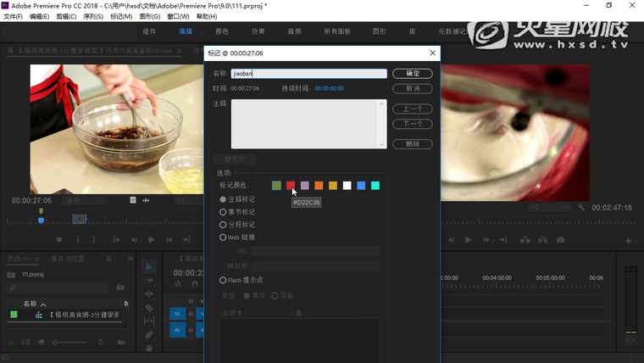The height and width of the screenshot is (363, 644).
Task: Open program monitor settings wrench
Action: [x=581, y=207]
